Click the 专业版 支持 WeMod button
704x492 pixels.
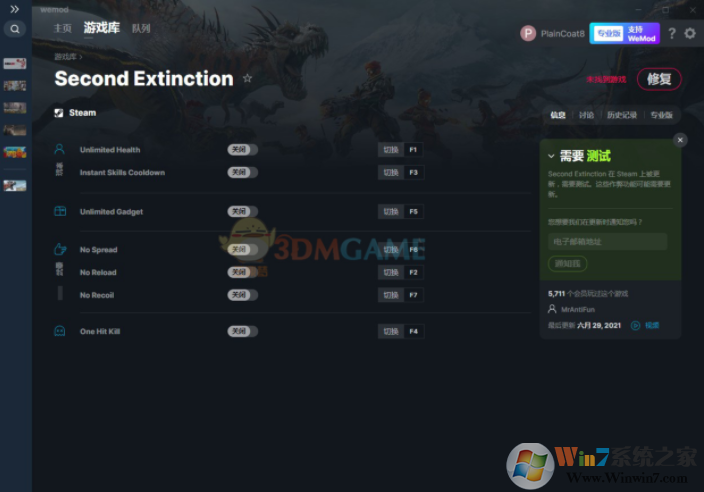(x=625, y=33)
